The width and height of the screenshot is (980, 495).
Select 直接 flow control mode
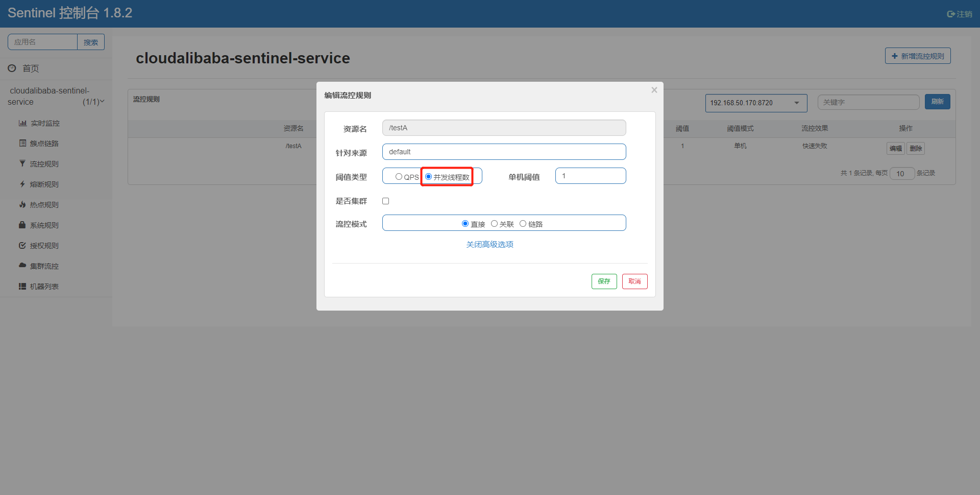[x=465, y=224]
